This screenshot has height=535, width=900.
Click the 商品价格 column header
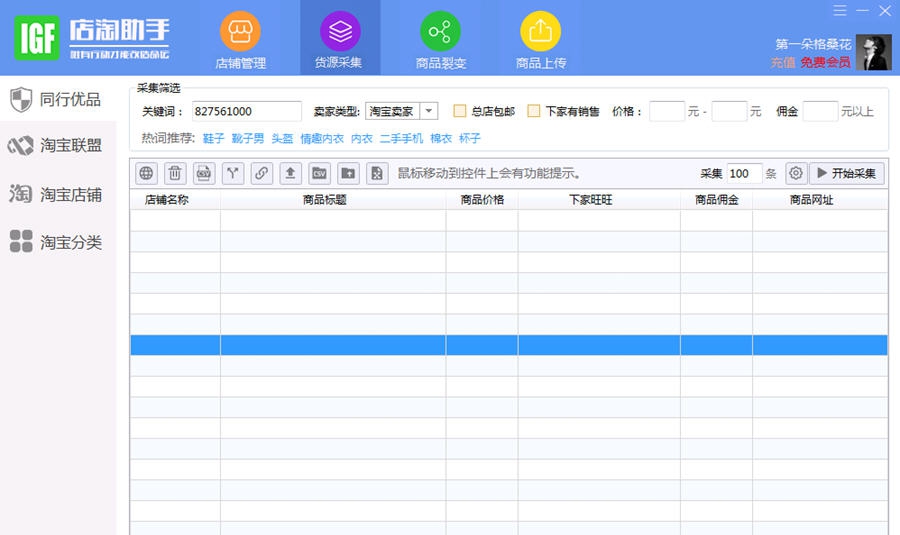(482, 200)
